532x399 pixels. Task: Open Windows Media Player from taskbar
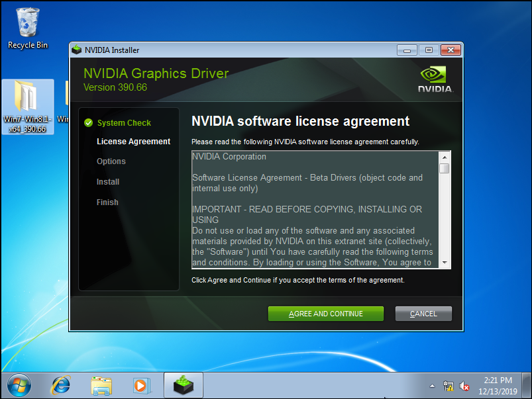click(x=142, y=386)
